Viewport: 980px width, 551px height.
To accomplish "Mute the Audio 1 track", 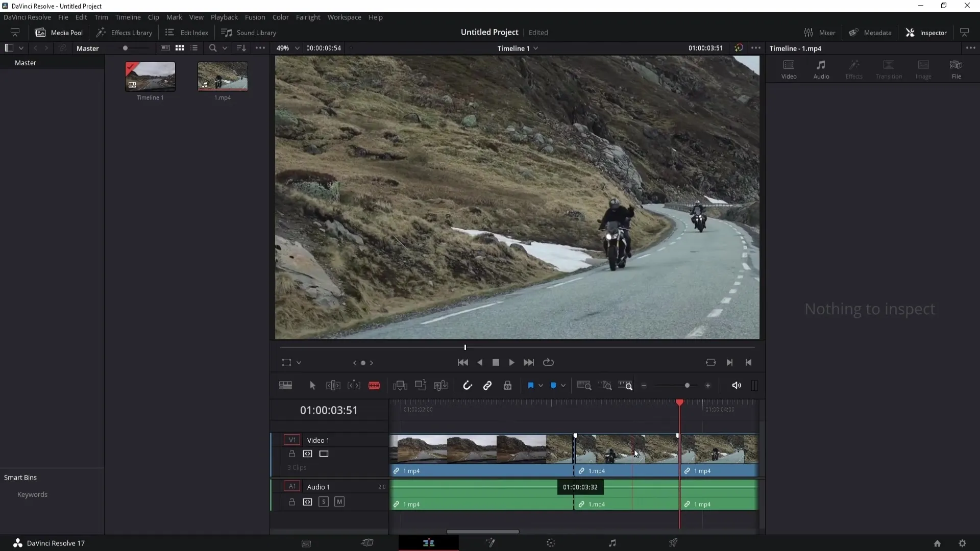I will pos(339,502).
